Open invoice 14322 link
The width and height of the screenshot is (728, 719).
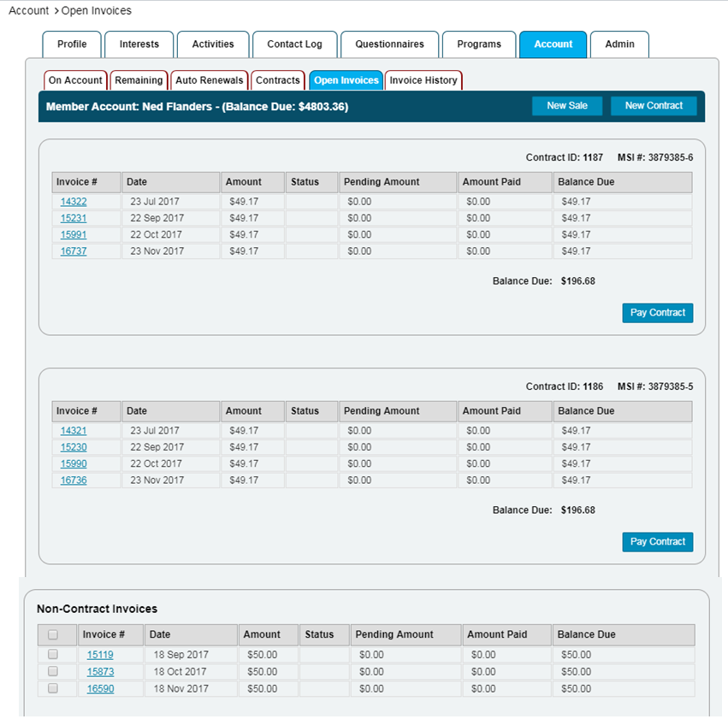74,202
